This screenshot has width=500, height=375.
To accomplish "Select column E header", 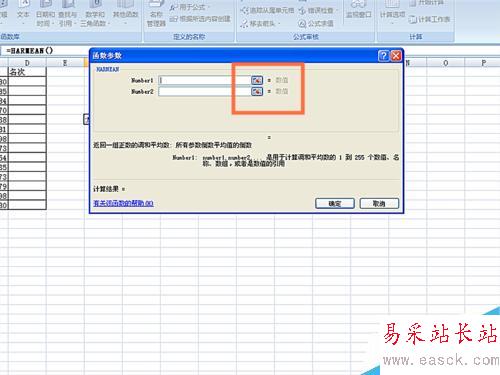I will coord(65,63).
